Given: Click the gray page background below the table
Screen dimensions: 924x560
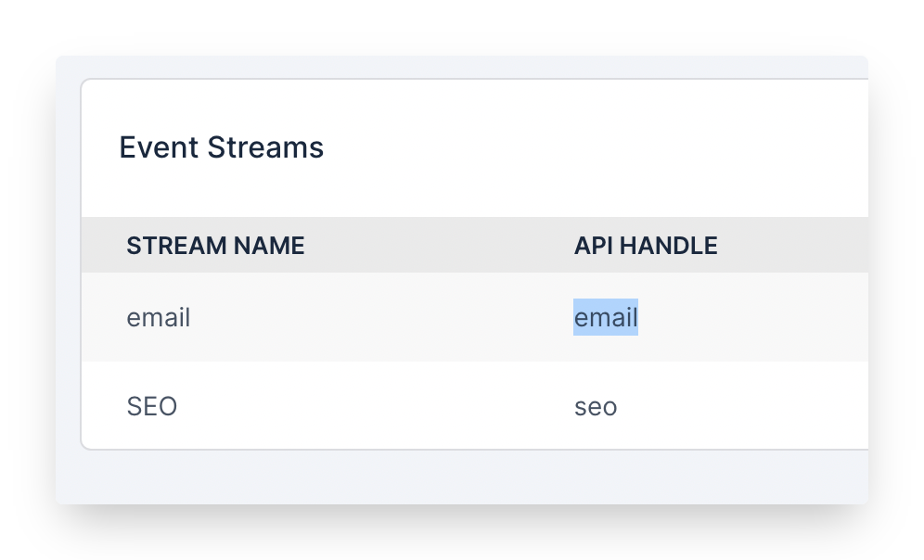Looking at the screenshot, I should coord(464,477).
